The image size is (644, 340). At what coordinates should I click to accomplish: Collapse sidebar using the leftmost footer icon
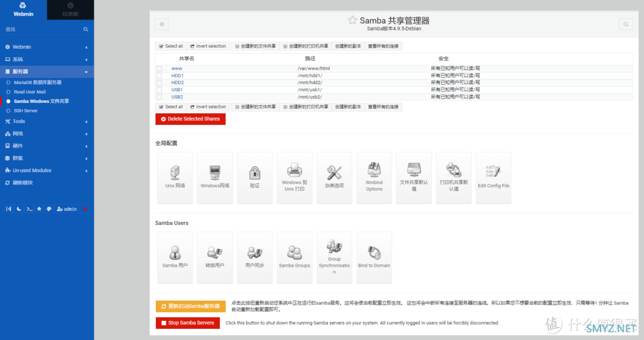pos(8,209)
